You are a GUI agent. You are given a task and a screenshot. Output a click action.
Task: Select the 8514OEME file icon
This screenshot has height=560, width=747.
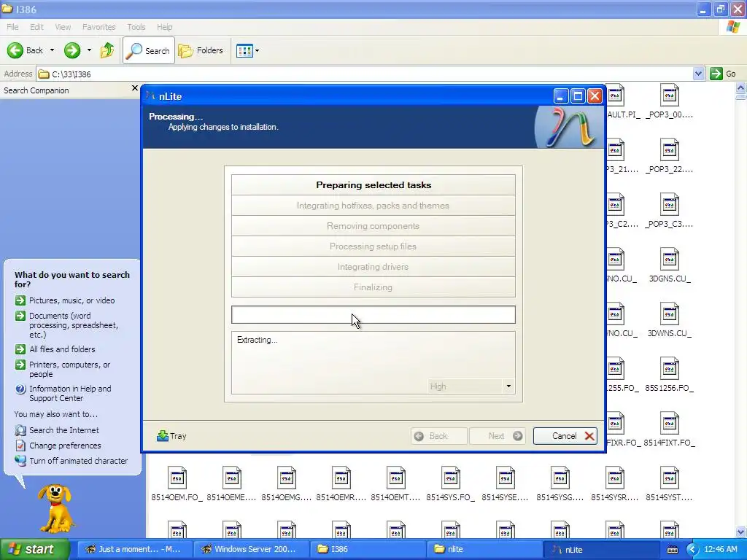point(231,478)
